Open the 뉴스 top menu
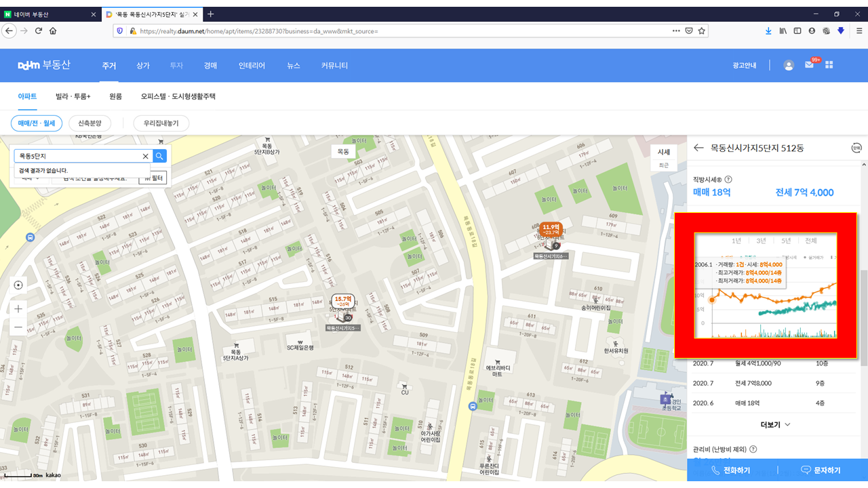Viewport: 868px width, 488px height. (293, 65)
